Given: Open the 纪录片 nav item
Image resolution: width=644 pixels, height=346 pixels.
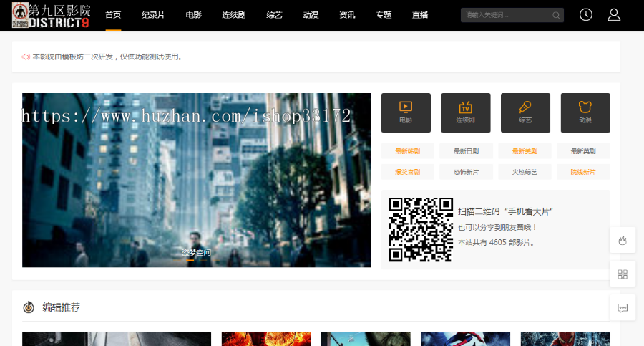Looking at the screenshot, I should [153, 15].
